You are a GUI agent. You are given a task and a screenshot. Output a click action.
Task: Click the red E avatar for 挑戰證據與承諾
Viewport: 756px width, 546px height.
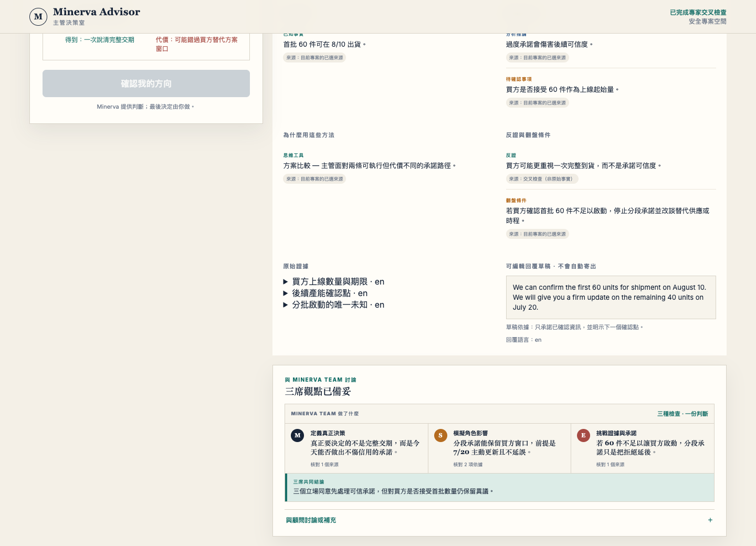pyautogui.click(x=583, y=435)
